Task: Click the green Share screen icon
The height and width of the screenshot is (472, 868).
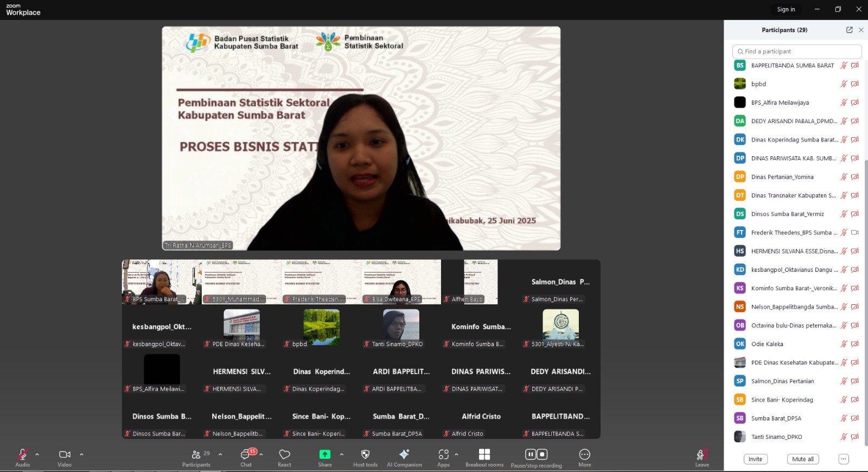Action: 325,455
